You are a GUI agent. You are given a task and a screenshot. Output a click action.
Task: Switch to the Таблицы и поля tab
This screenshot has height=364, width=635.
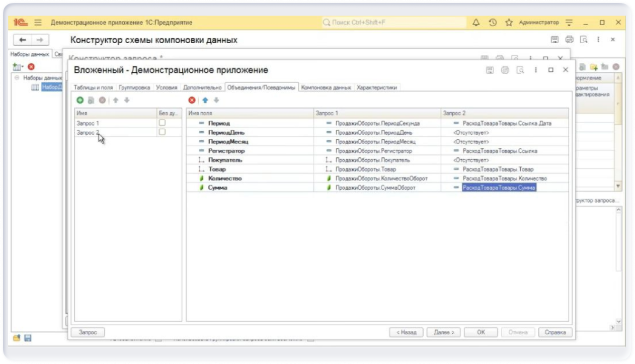(x=94, y=87)
